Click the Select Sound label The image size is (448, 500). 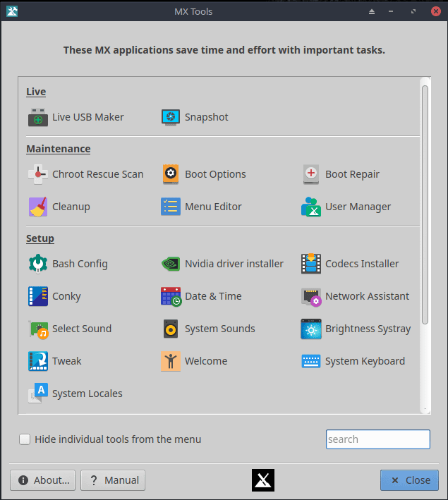pyautogui.click(x=82, y=329)
